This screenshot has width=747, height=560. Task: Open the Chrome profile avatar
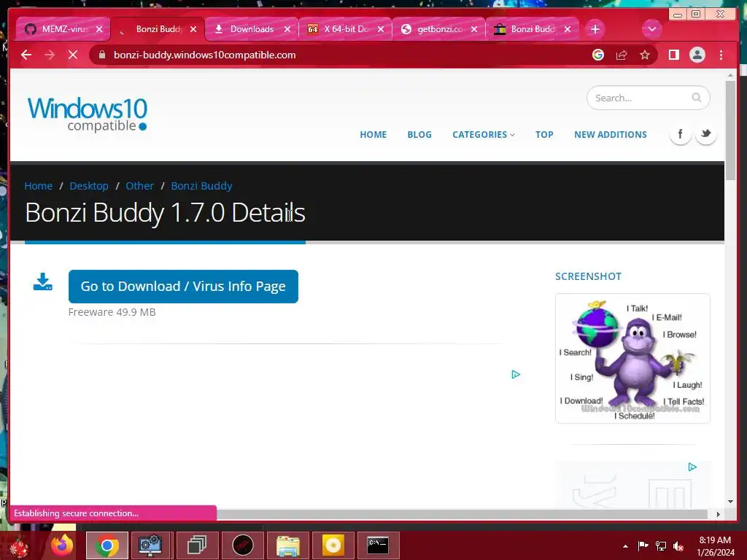(697, 55)
